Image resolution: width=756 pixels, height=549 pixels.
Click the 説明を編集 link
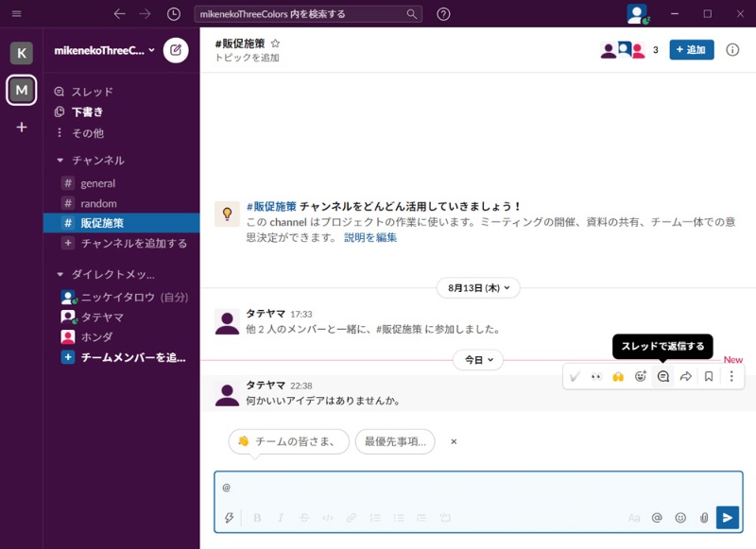[370, 237]
